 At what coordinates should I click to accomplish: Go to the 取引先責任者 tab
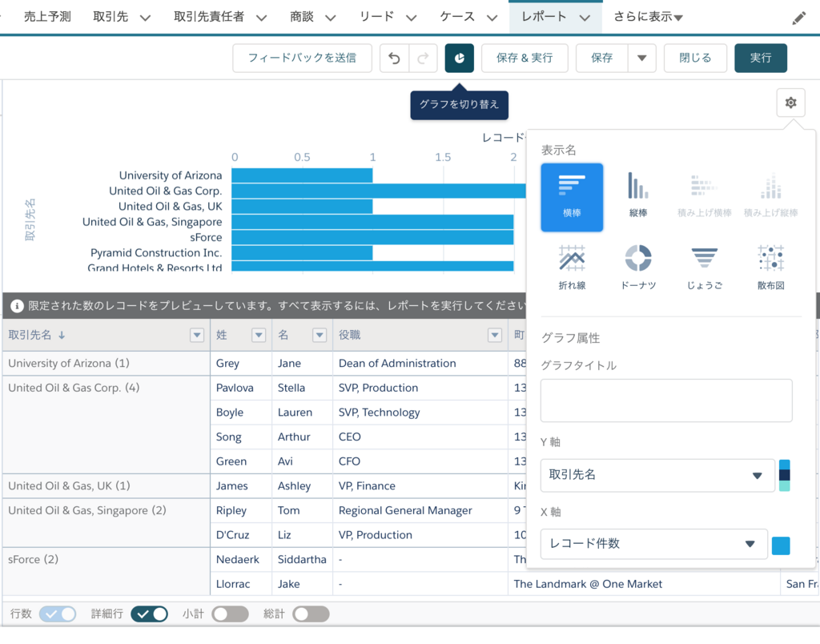[209, 17]
